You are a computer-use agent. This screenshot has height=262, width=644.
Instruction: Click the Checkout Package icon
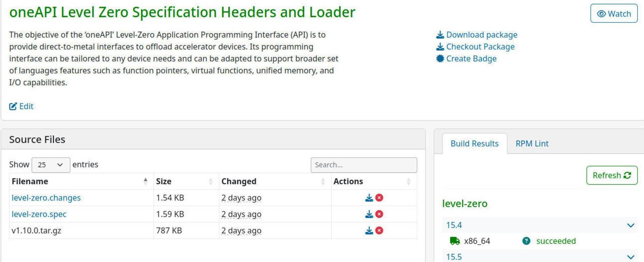coord(440,47)
